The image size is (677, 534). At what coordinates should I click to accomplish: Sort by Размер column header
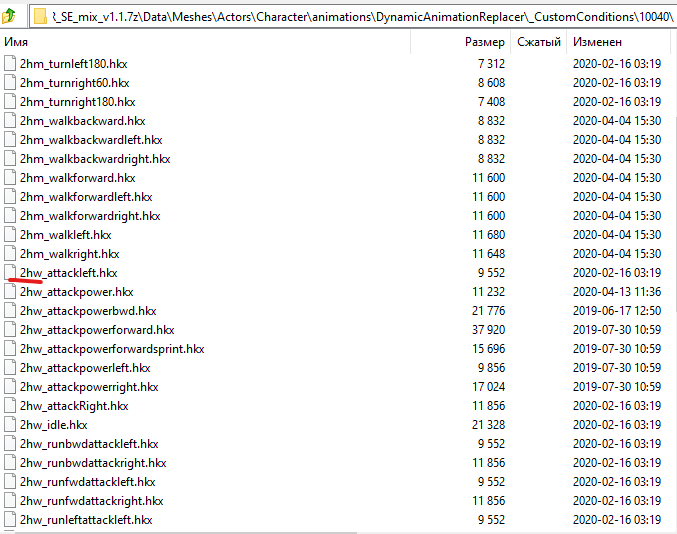[484, 42]
